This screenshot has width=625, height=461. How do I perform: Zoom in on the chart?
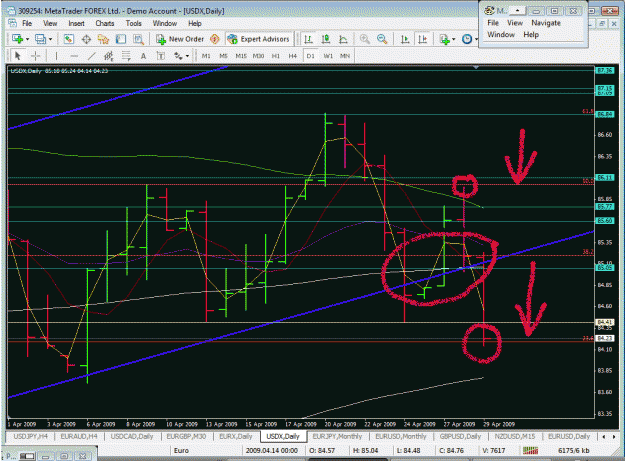tap(364, 39)
